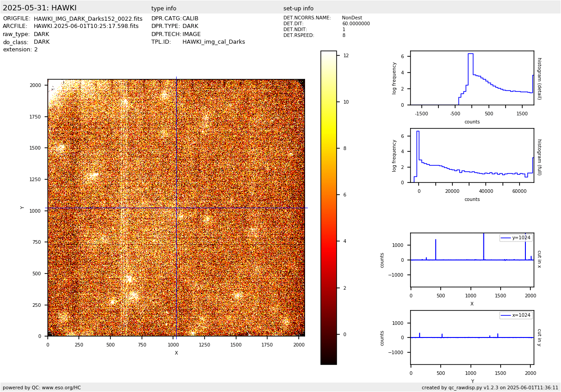This screenshot has height=392, width=561.
Task: Click the ORIGFILE name HAWKI_IMG_DARK_Darks152_0022.fits
Action: click(88, 19)
